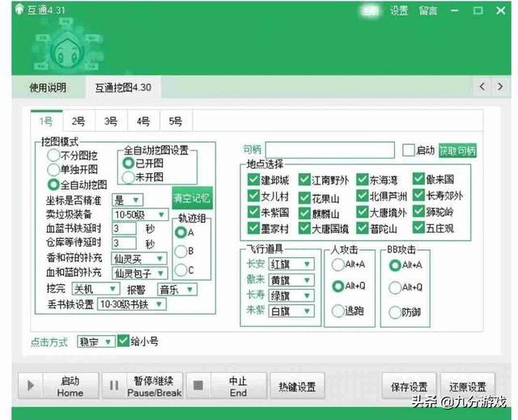The width and height of the screenshot is (518, 420).
Task: Uncheck the 建邺城 location
Action: click(x=253, y=180)
